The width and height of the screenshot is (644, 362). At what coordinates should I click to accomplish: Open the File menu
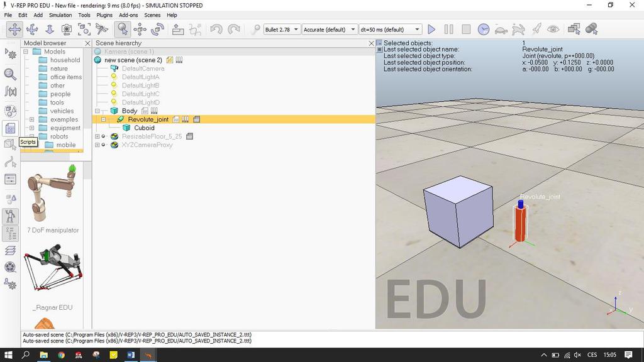click(x=8, y=15)
